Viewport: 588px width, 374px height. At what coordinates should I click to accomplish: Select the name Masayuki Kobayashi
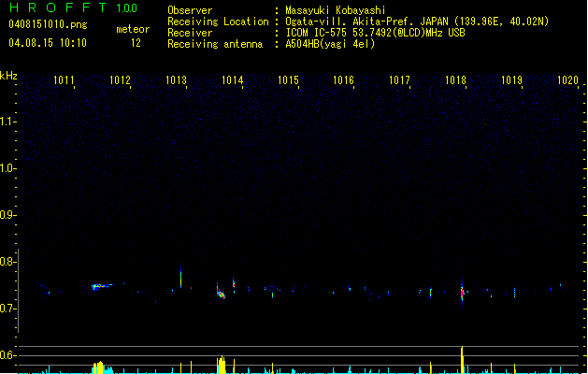pos(336,10)
